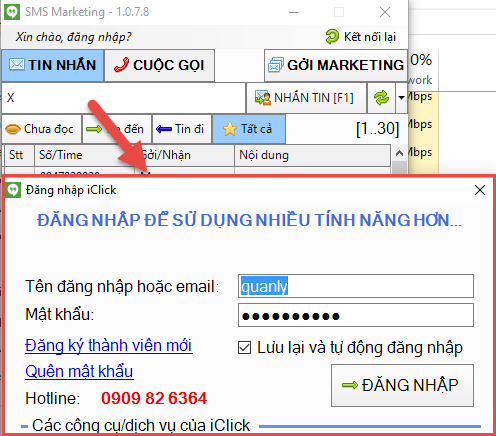Open the Quên mật khẩu link
The width and height of the screenshot is (496, 436).
pos(79,371)
